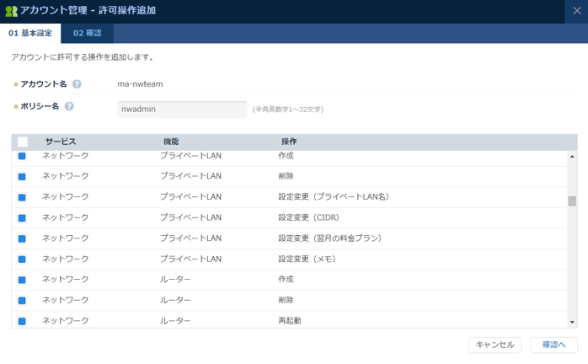Screen dimensions: 588x364
Task: Click the vertical scrollbar thumb
Action: [x=572, y=201]
